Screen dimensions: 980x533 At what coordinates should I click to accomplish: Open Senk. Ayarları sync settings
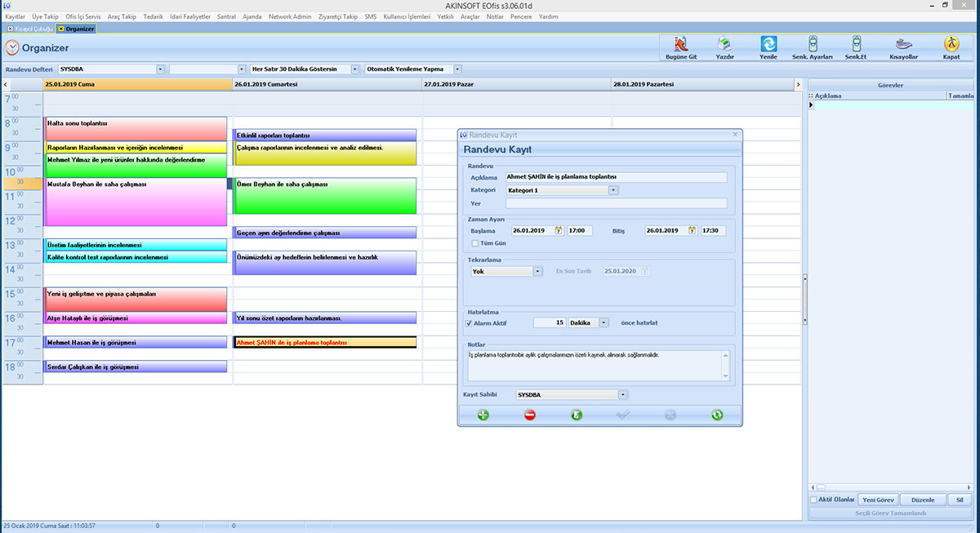click(812, 44)
